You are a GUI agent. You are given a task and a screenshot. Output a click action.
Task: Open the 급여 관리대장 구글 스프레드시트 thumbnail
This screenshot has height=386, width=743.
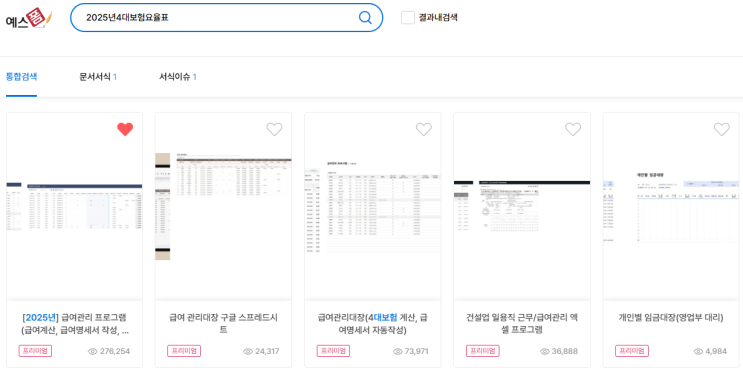[x=223, y=206]
